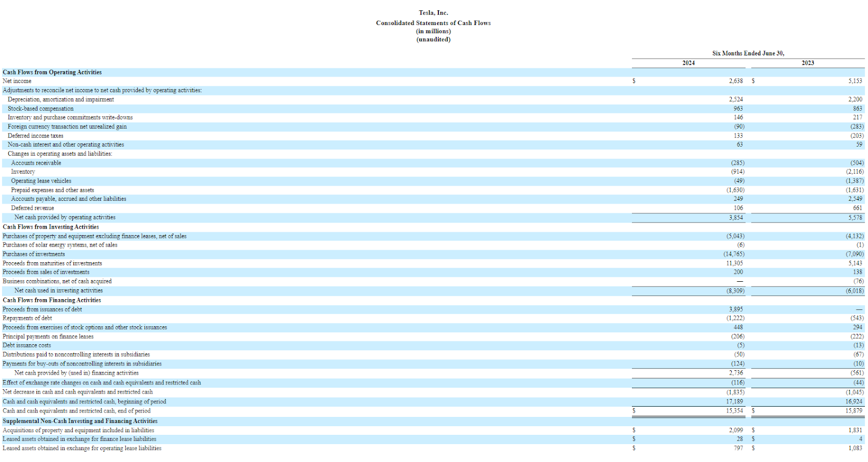Screen dimensions: 868x462
Task: Click Net income 2024 value 2,638
Action: 736,81
